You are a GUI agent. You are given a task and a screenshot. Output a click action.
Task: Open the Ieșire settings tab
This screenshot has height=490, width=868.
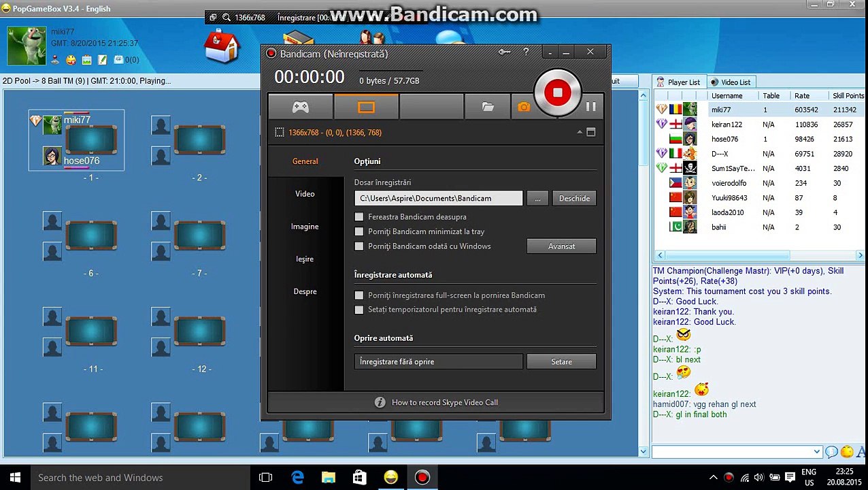pos(305,259)
